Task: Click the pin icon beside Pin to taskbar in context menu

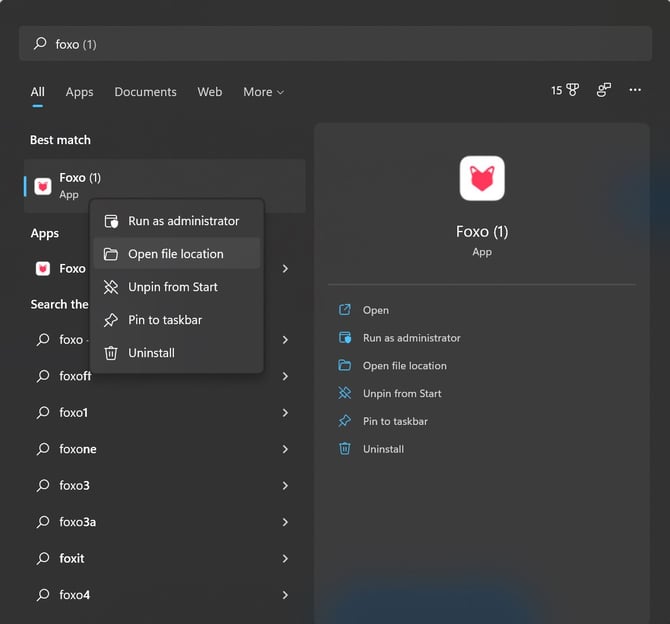Action: point(111,320)
